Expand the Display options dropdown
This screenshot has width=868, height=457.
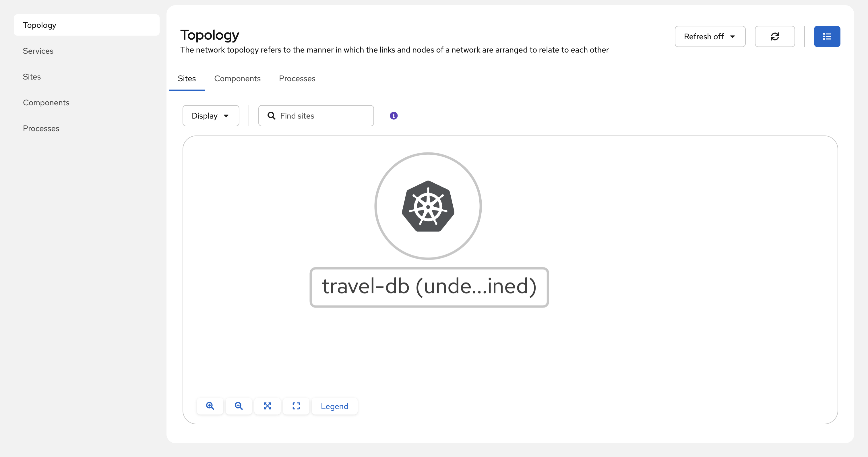pos(211,116)
